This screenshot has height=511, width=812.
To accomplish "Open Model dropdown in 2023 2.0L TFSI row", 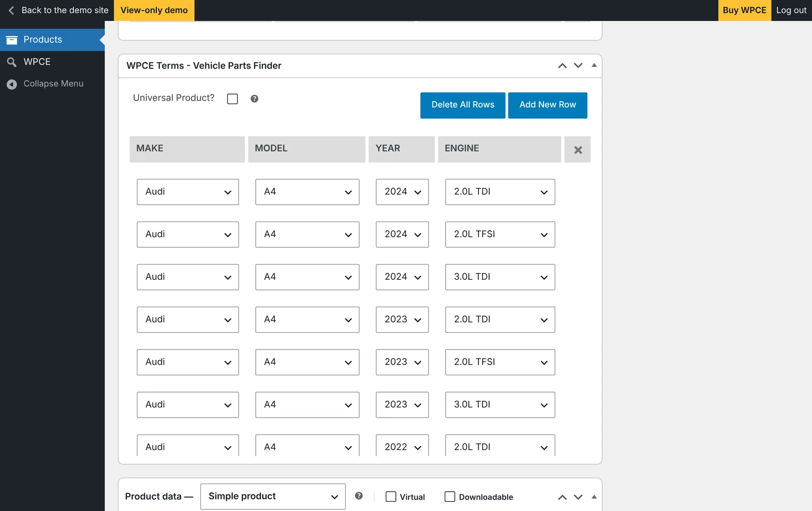I will point(307,363).
